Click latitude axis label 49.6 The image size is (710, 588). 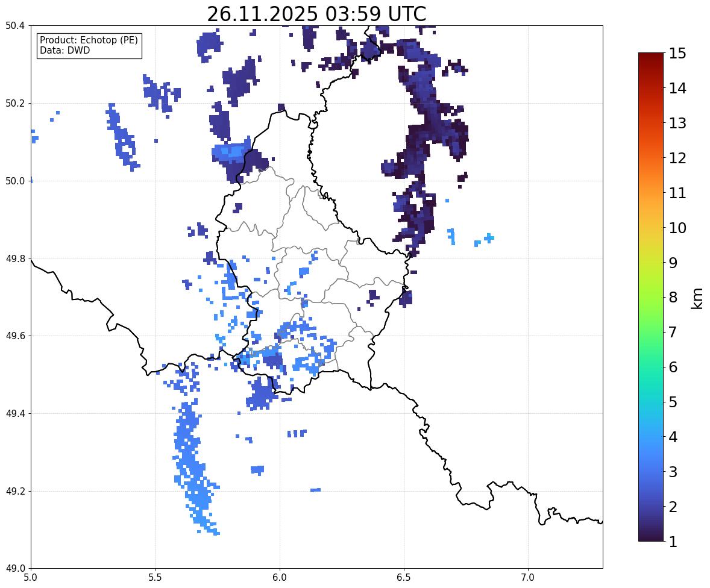click(14, 336)
